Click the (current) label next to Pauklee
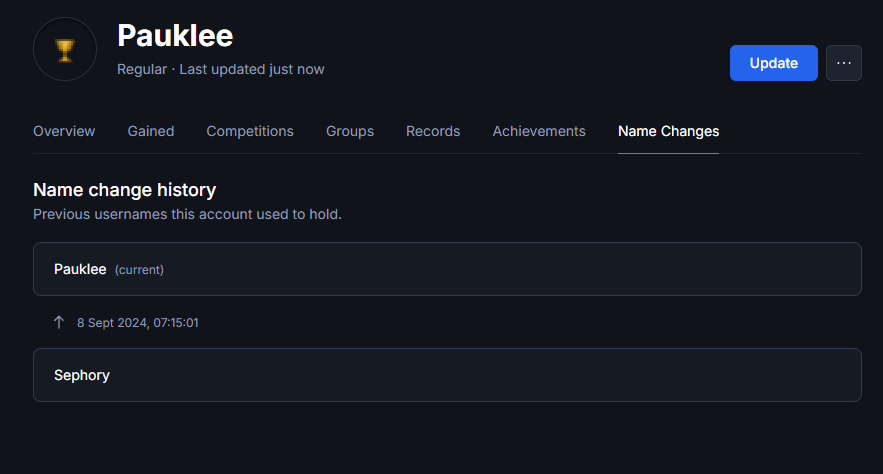The width and height of the screenshot is (883, 474). [x=139, y=270]
